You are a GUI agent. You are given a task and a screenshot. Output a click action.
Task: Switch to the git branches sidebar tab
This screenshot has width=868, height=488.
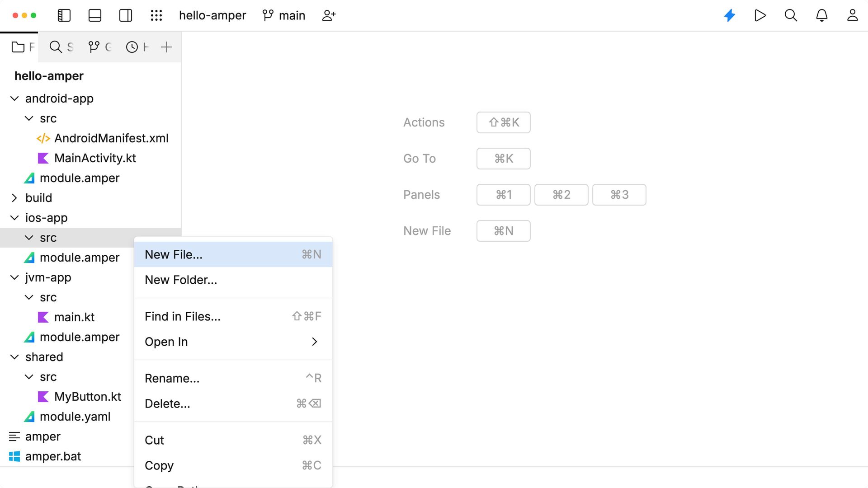[100, 47]
